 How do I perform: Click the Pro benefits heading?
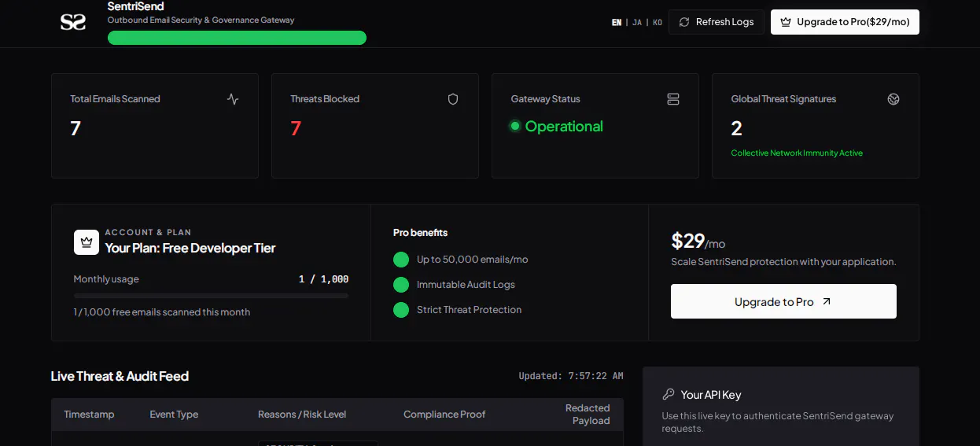[x=420, y=233]
